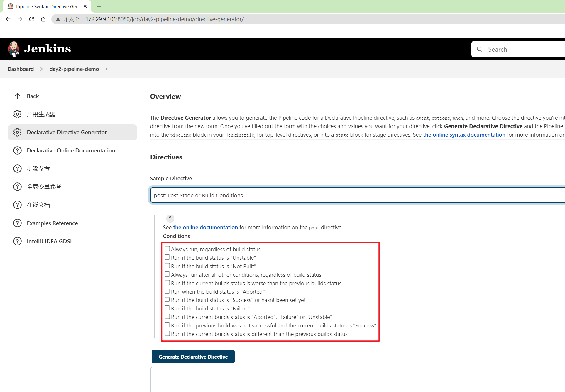Click help icon beside Declarative Online Documentation
This screenshot has width=565, height=392.
click(x=17, y=150)
